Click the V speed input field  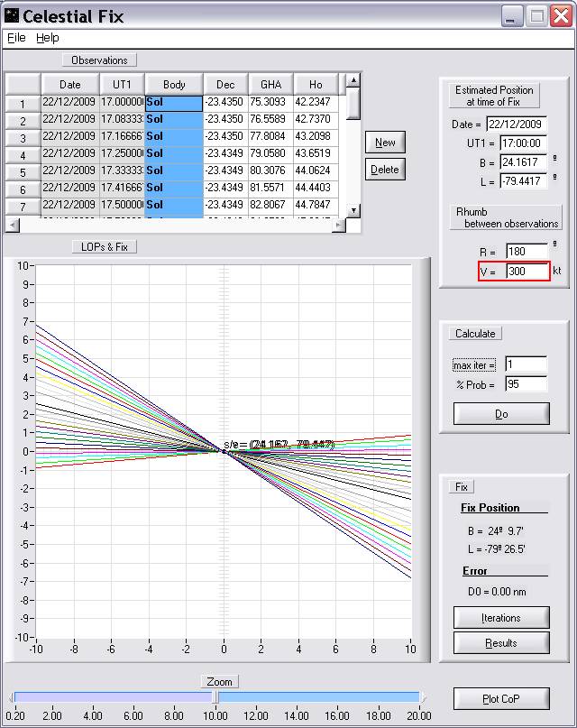tap(527, 271)
